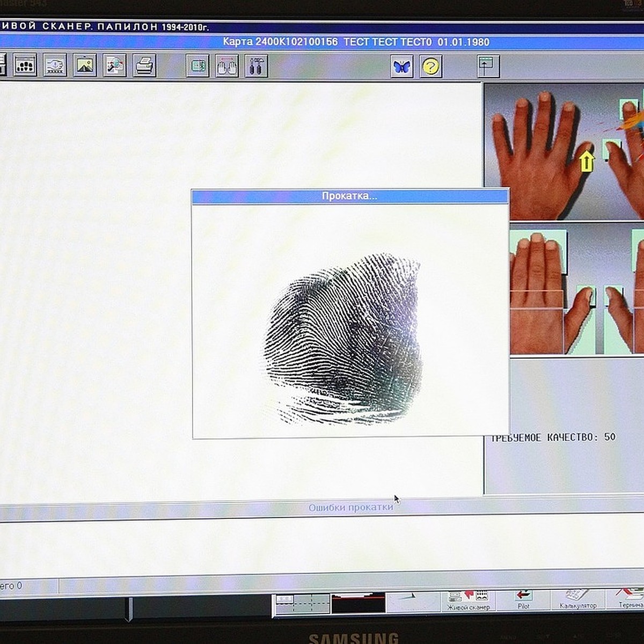Click the window-with-up-arrow toolbar icon
Viewport: 644px width, 644px height.
click(x=488, y=66)
